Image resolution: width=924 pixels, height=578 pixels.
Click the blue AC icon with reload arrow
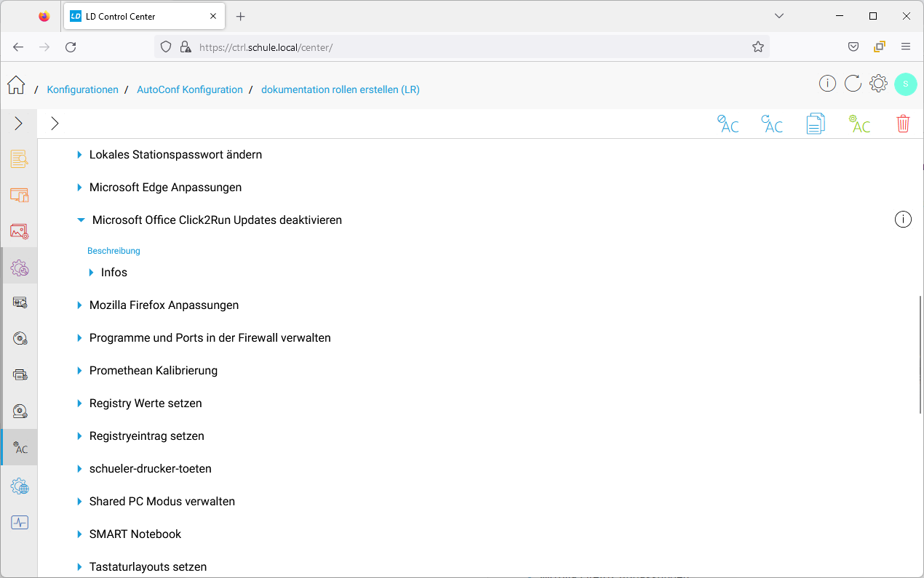pyautogui.click(x=772, y=124)
